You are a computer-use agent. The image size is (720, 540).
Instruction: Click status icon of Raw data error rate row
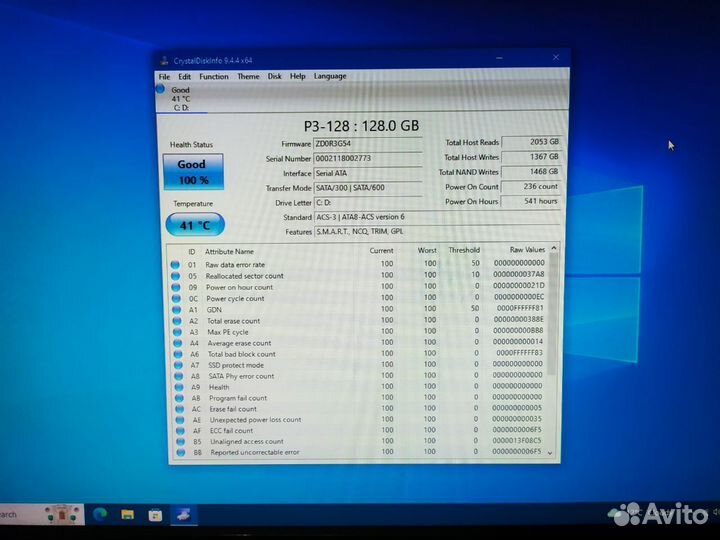[175, 265]
